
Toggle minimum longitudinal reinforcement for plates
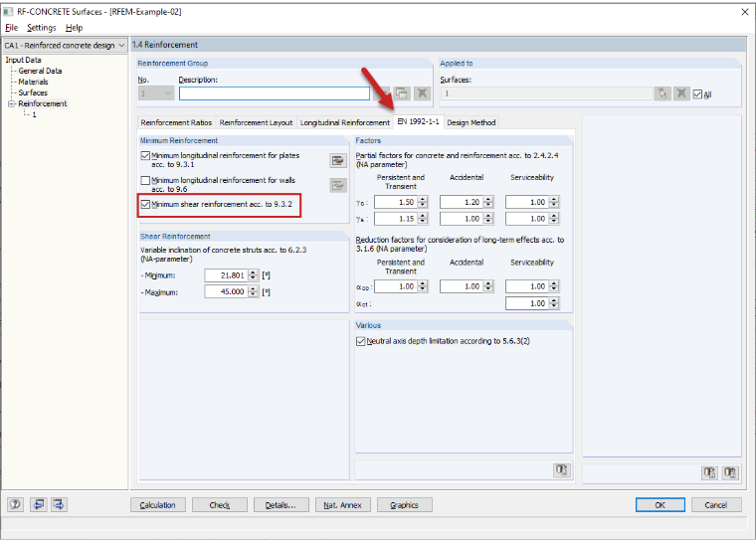tap(145, 156)
